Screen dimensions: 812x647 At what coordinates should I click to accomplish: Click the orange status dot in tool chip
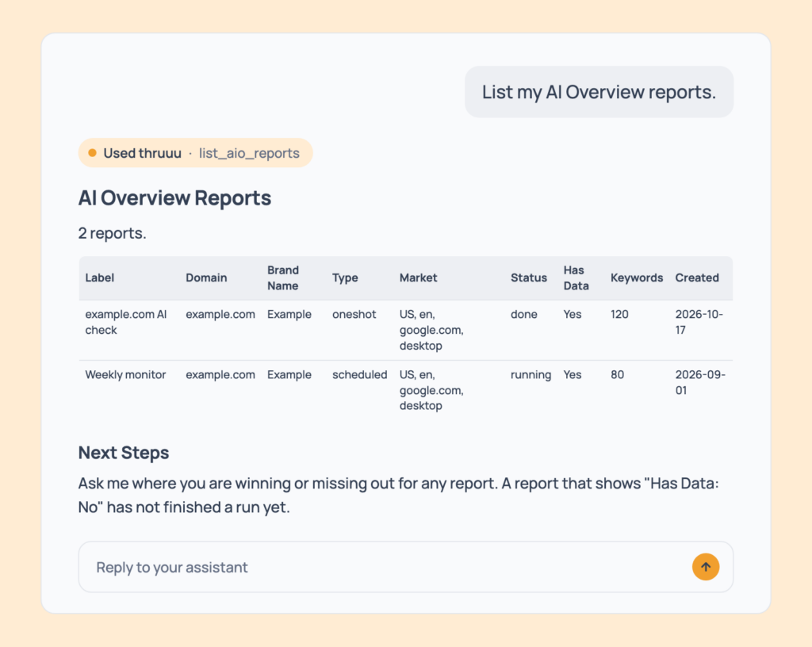click(92, 153)
